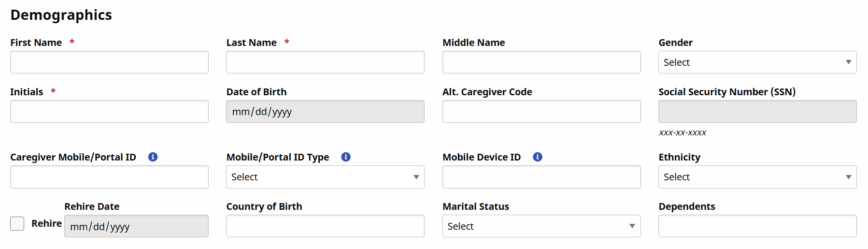This screenshot has width=868, height=249.
Task: Expand the Marital Status dropdown
Action: pos(541,226)
